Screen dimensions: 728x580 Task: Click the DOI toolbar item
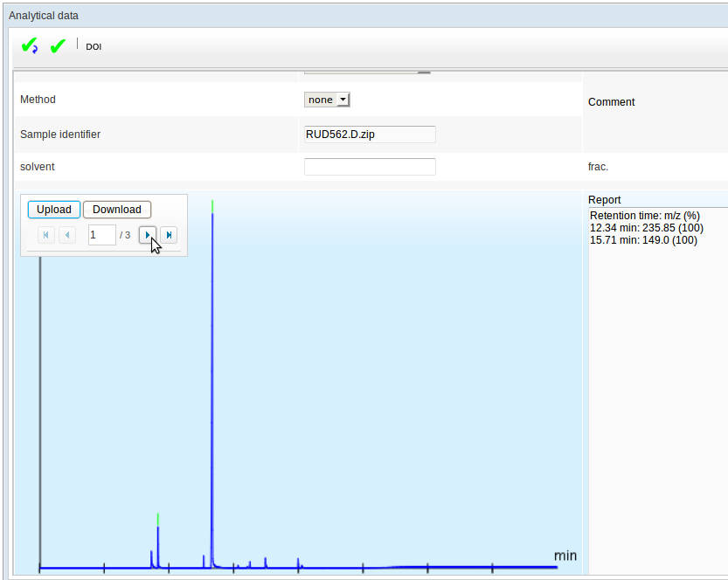pyautogui.click(x=94, y=47)
